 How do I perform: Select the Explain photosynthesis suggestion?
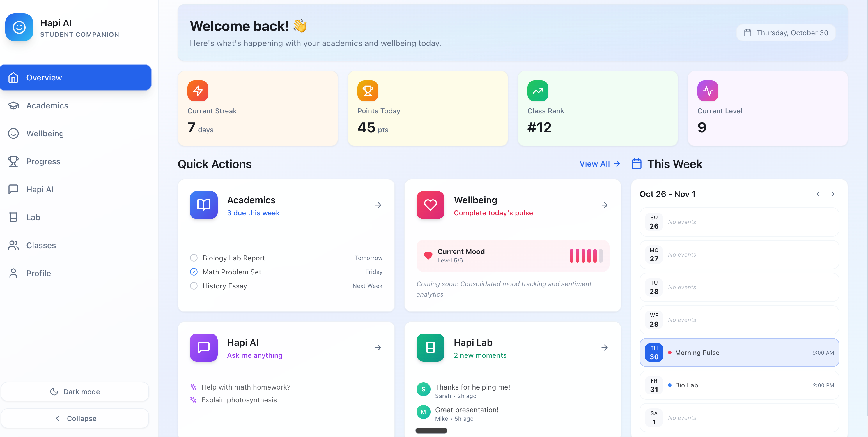(239, 400)
